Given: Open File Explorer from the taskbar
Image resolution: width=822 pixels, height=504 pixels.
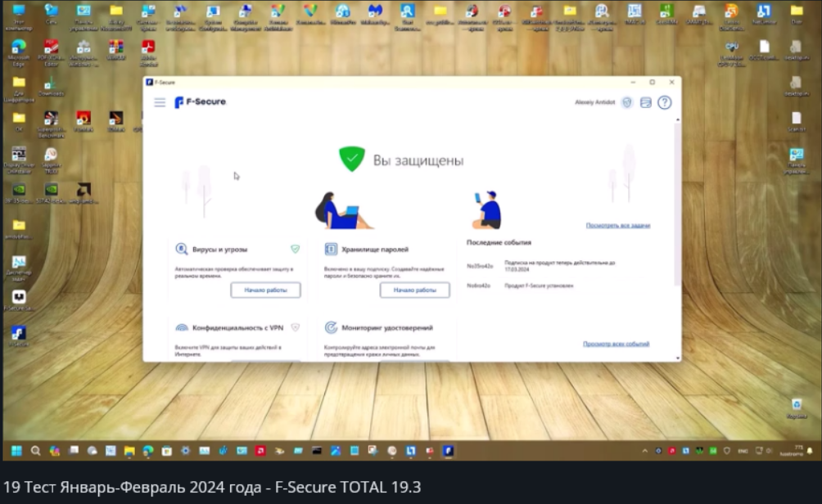Looking at the screenshot, I should click(129, 451).
